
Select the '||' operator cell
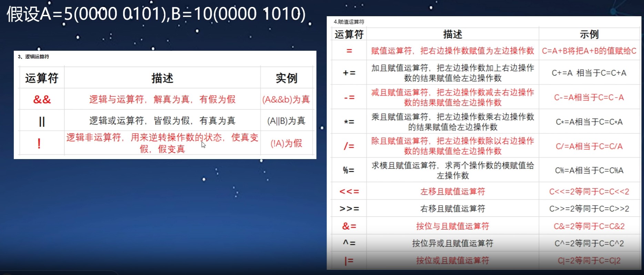(42, 121)
